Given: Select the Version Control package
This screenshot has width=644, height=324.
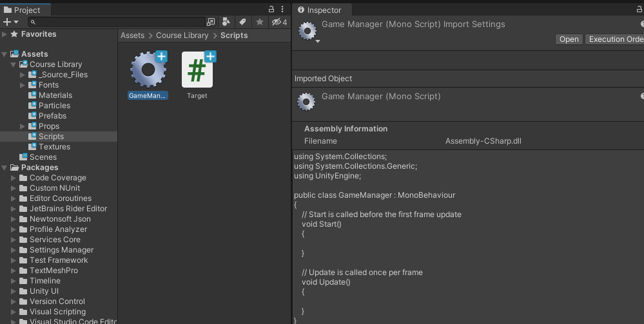Looking at the screenshot, I should [x=59, y=301].
